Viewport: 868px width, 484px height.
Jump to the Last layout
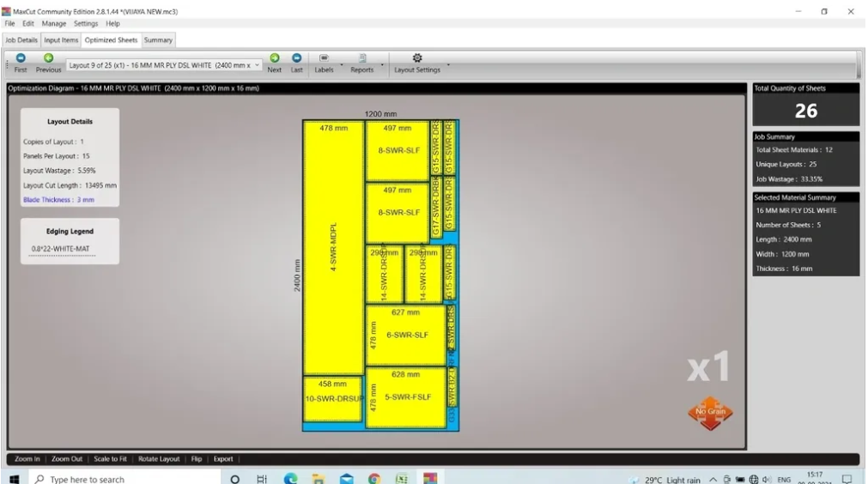(296, 58)
